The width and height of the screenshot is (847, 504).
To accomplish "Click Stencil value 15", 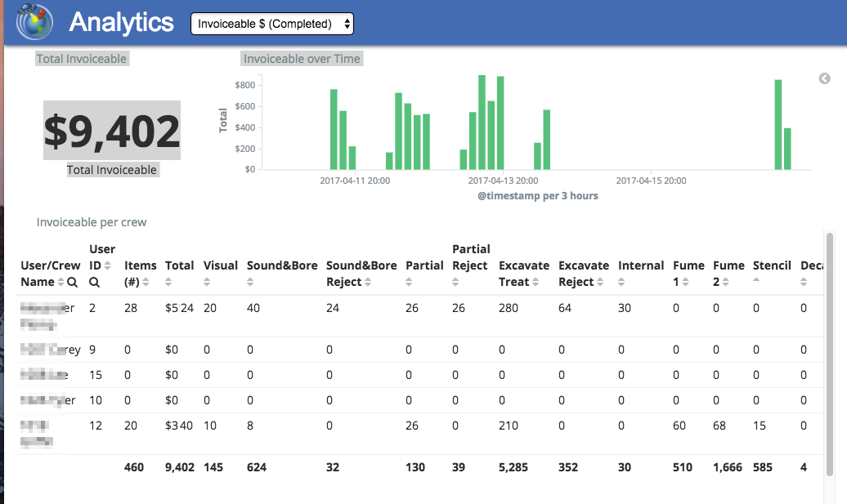I will point(760,426).
